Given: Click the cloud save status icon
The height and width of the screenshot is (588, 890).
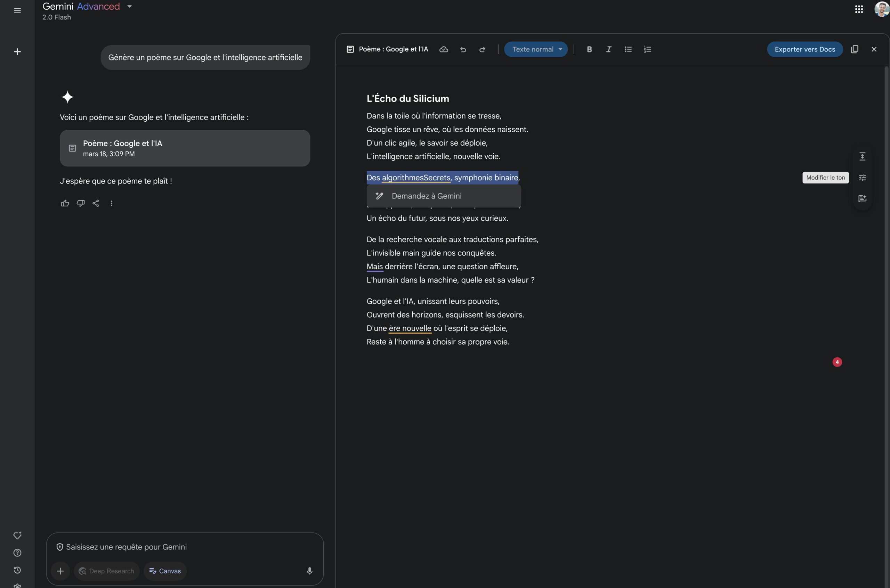Looking at the screenshot, I should coord(444,49).
